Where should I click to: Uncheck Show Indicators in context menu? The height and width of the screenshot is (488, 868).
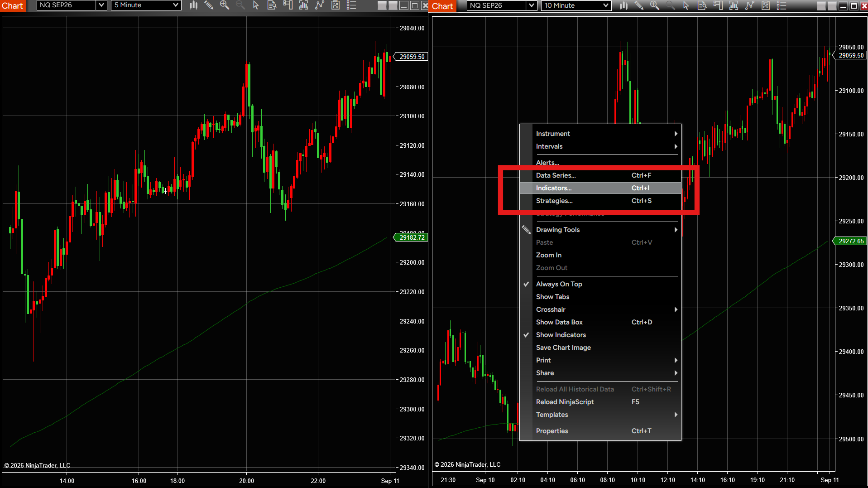coord(600,335)
